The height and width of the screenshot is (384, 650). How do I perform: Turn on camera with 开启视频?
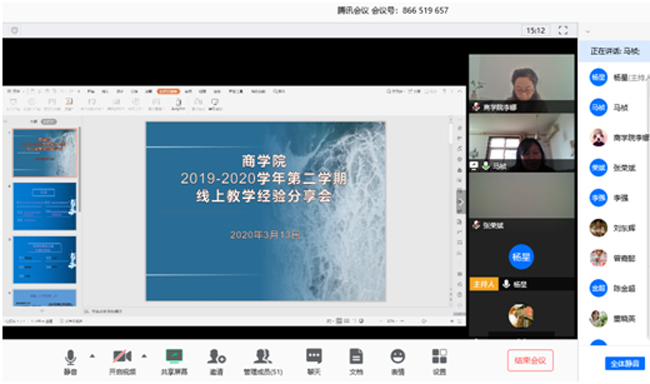(x=122, y=362)
